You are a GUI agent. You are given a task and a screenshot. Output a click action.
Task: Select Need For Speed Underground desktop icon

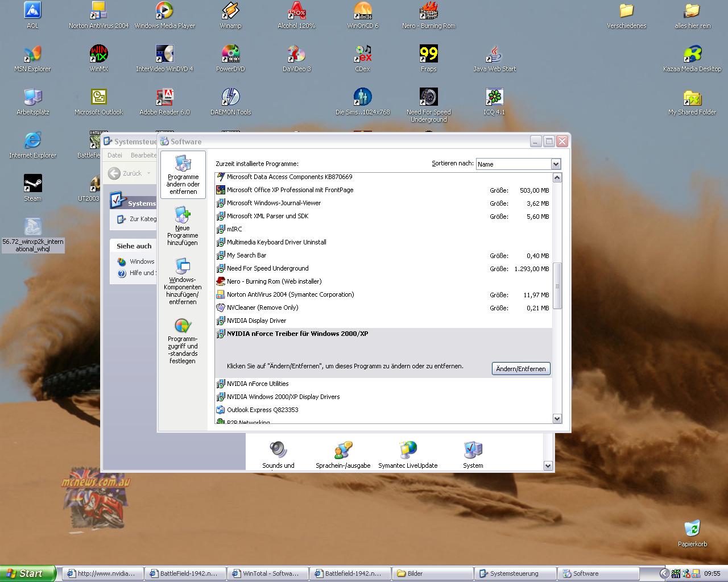(x=428, y=105)
